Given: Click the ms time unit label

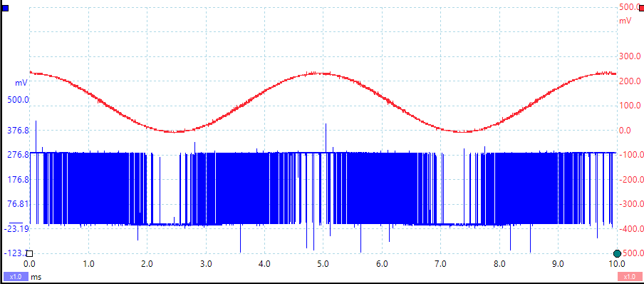Looking at the screenshot, I should [36, 277].
